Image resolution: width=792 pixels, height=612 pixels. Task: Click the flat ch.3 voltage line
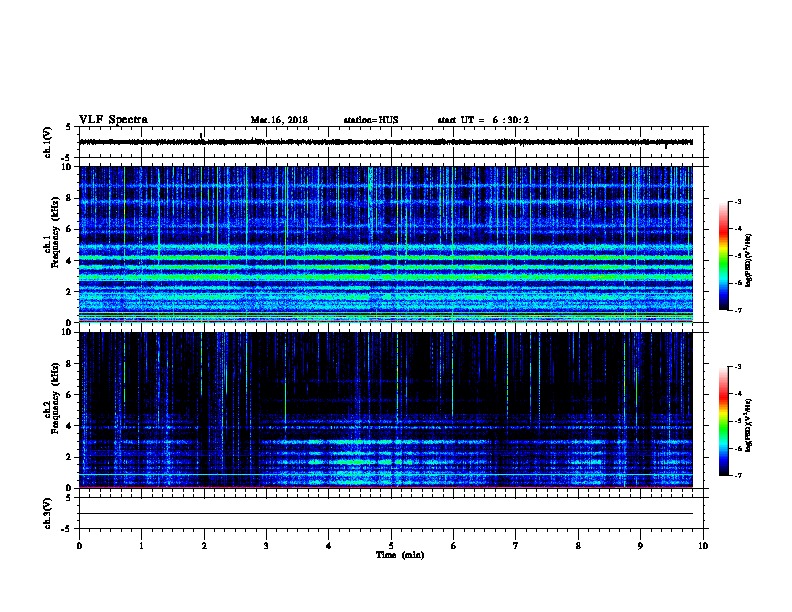[x=386, y=514]
